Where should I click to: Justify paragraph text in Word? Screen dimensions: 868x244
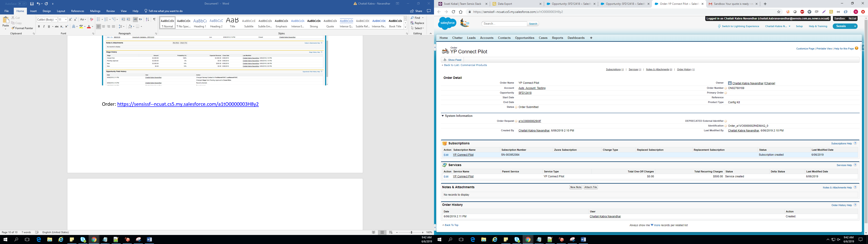point(113,27)
